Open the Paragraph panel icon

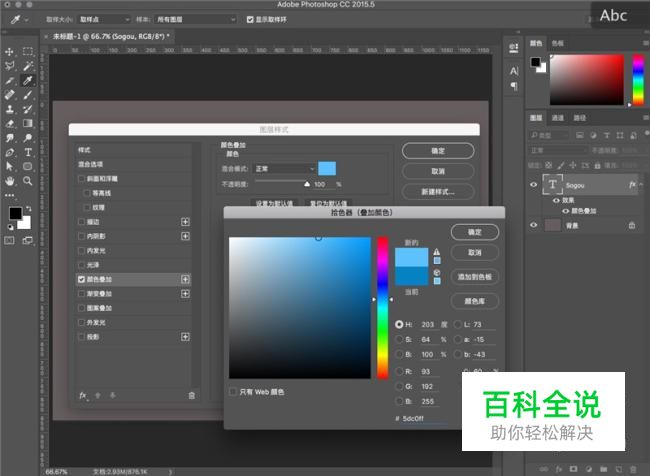514,86
